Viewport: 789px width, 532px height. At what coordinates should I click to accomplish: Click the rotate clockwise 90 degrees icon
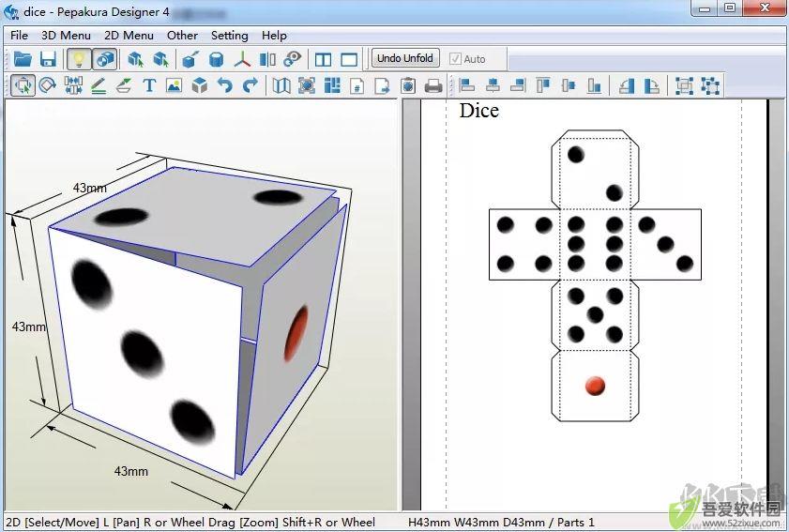(652, 85)
